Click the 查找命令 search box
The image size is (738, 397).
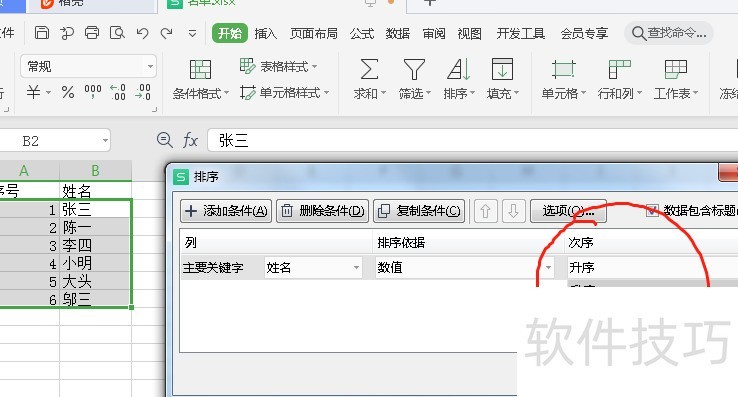(669, 33)
